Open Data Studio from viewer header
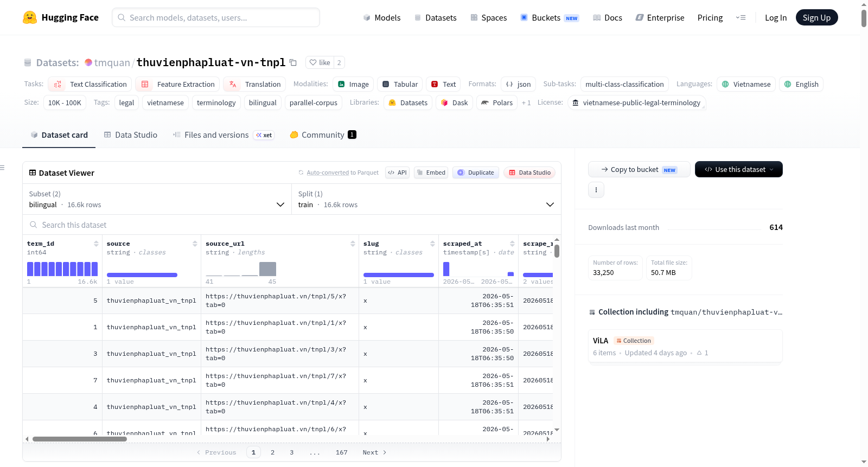The width and height of the screenshot is (868, 467). 529,172
